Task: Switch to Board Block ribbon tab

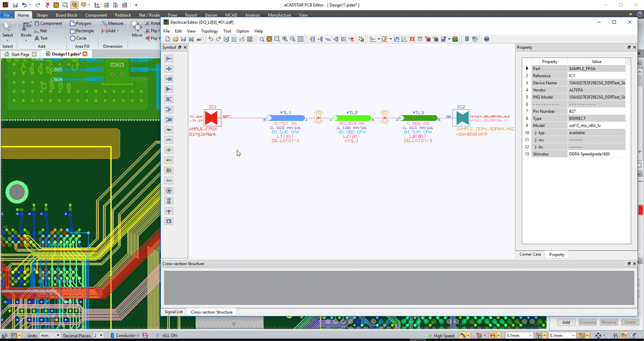Action: click(66, 15)
